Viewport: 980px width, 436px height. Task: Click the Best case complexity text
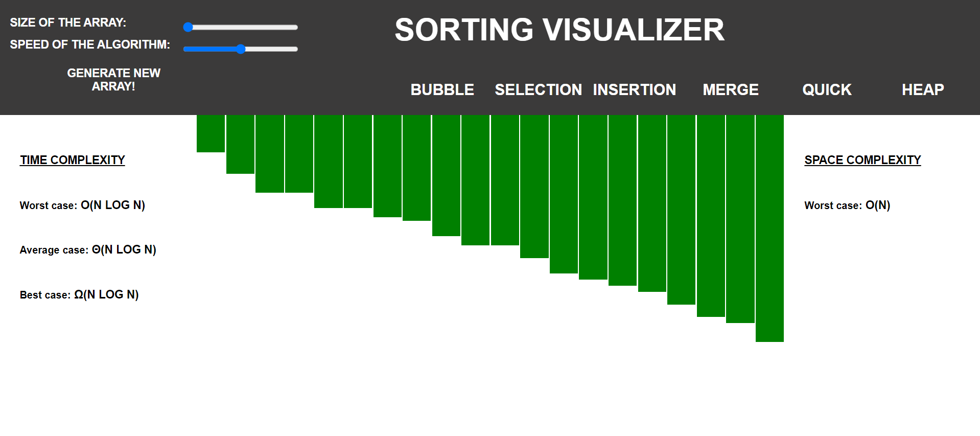pos(79,294)
